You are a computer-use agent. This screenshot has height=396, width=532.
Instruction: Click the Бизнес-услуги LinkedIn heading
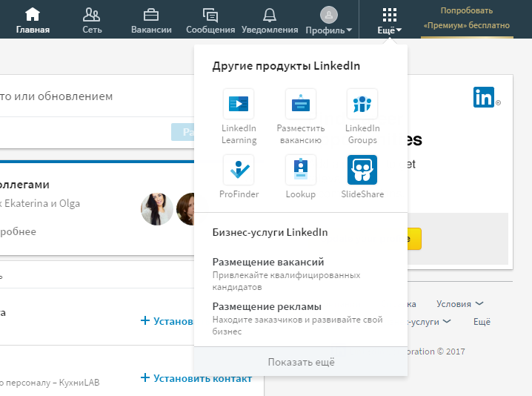(x=270, y=232)
